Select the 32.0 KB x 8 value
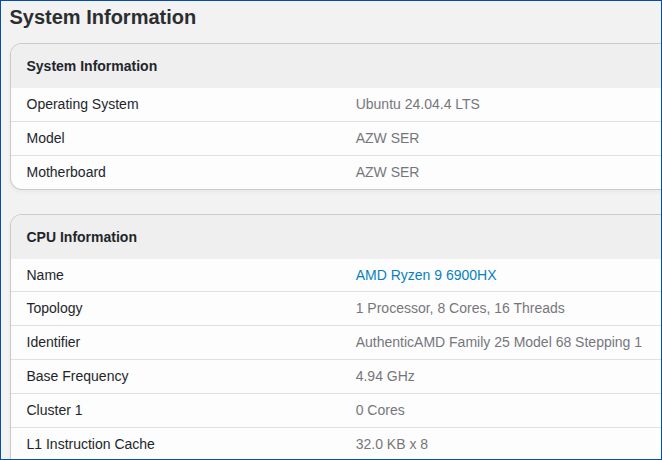Image resolution: width=662 pixels, height=460 pixels. click(x=392, y=444)
